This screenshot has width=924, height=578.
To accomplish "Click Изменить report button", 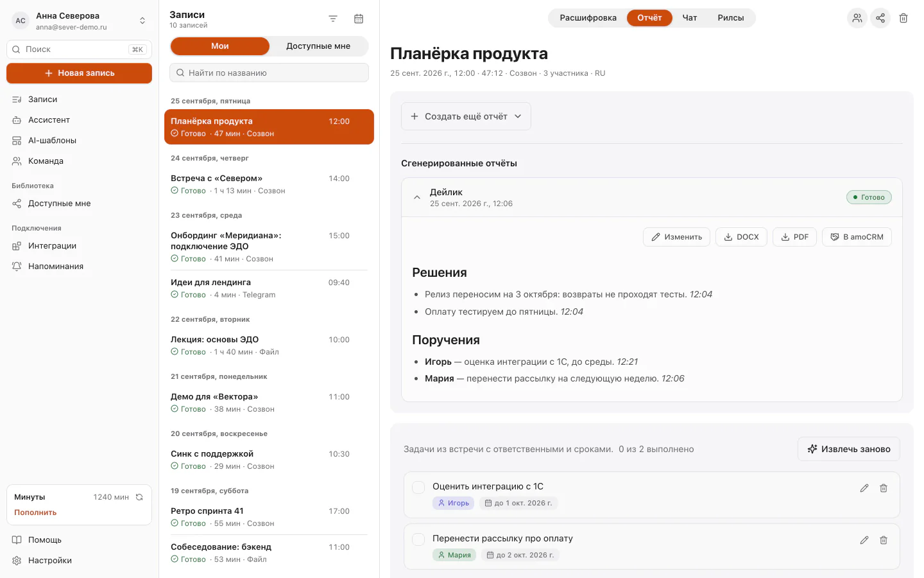I will [x=676, y=237].
